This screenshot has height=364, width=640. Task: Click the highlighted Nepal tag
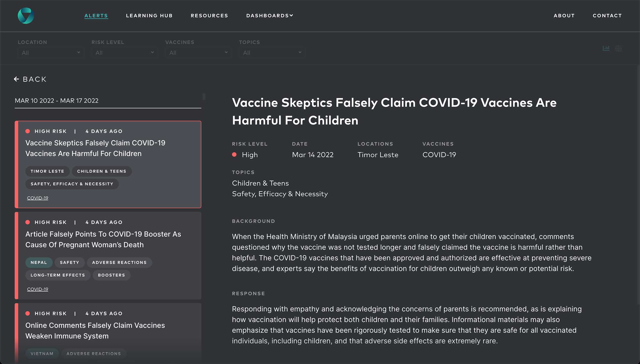39,262
